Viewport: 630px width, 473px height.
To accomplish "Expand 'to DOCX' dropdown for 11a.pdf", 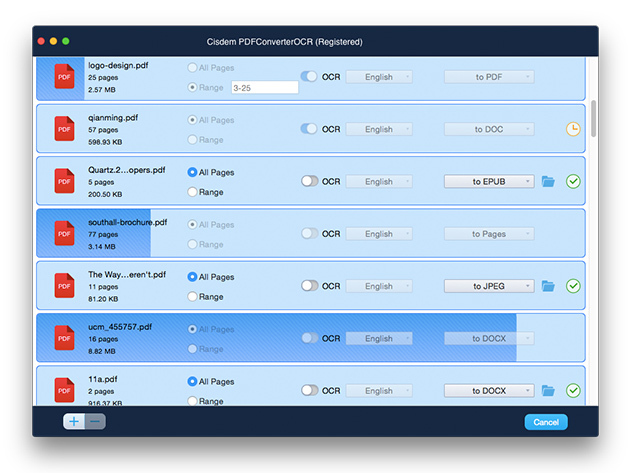I will coord(488,390).
